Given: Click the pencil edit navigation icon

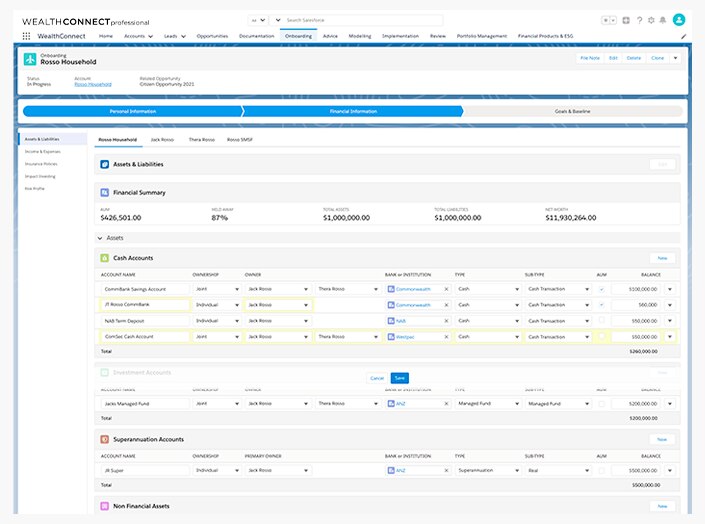Looking at the screenshot, I should [683, 36].
